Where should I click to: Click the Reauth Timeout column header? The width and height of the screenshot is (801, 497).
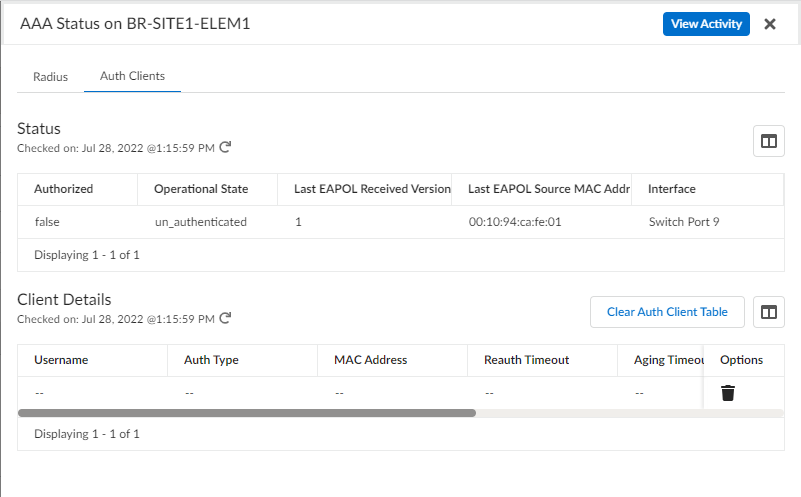[x=526, y=360]
